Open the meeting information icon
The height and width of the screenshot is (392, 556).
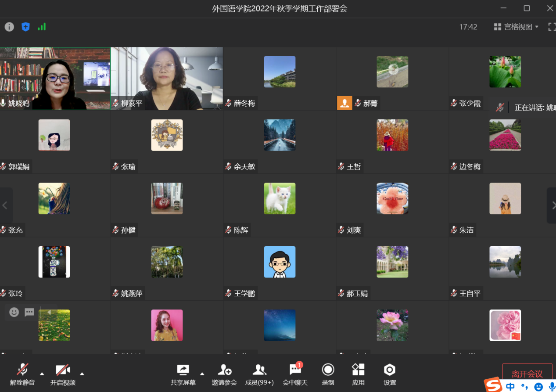click(9, 27)
